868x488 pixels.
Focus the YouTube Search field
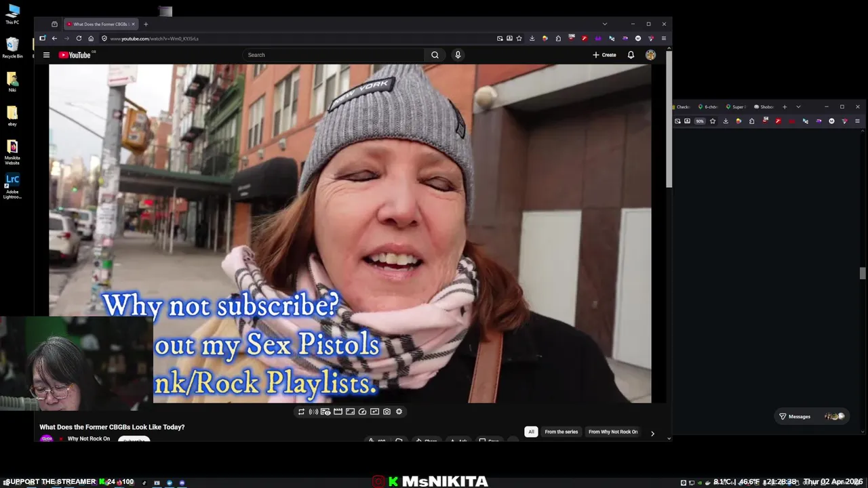(332, 55)
